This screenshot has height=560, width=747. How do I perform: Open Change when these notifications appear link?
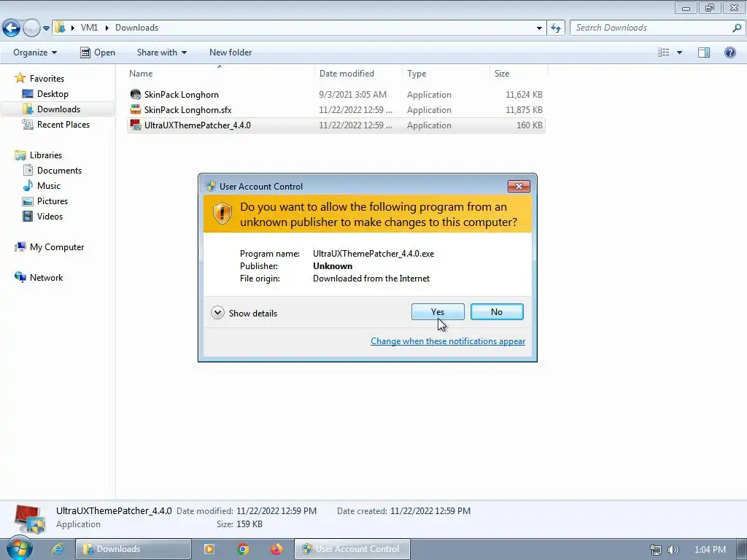click(x=448, y=341)
